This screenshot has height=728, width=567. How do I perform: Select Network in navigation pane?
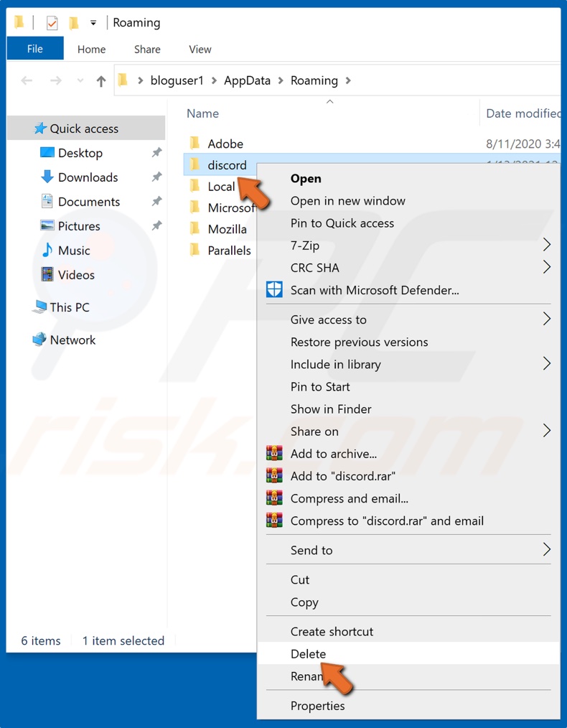[x=72, y=340]
